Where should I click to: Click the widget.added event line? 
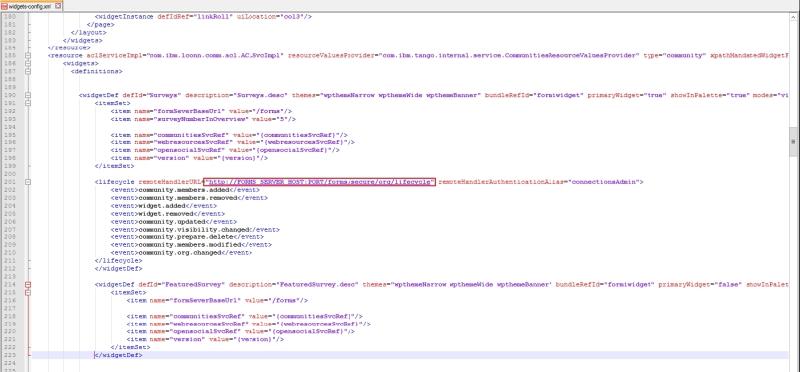(164, 206)
